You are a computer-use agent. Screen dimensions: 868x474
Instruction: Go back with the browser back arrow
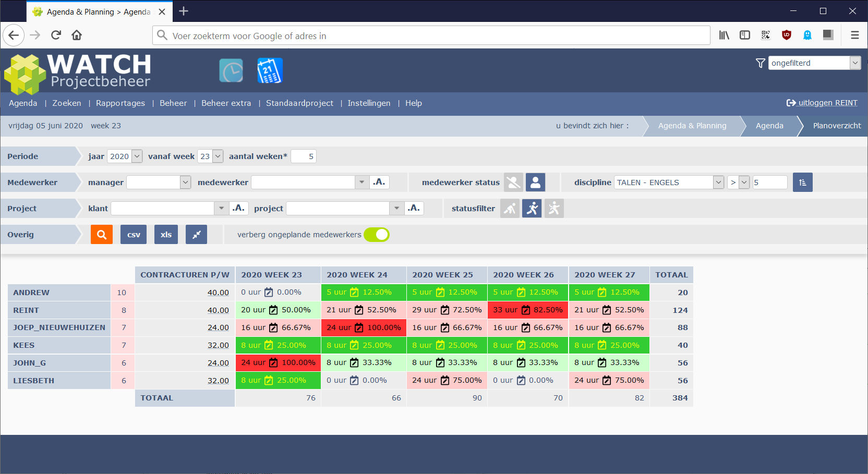[14, 35]
